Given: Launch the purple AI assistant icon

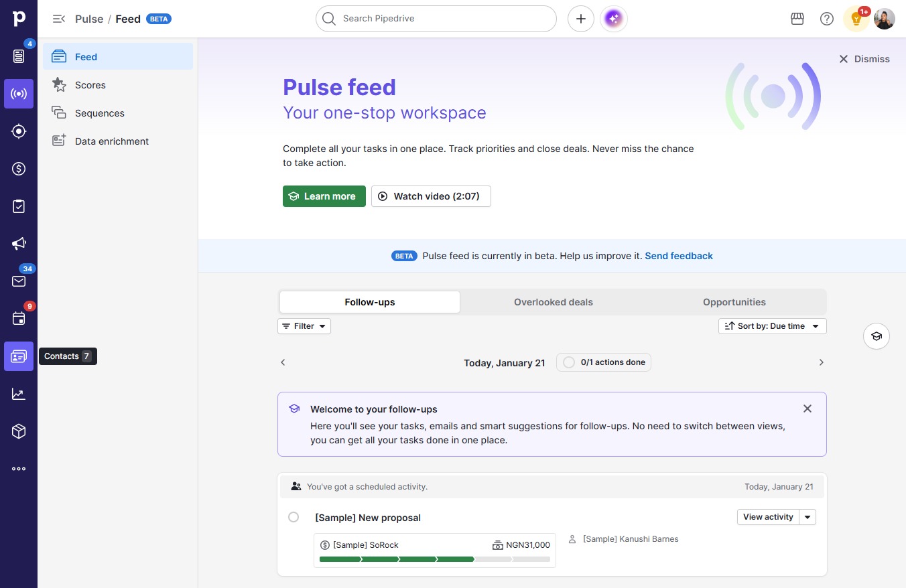Looking at the screenshot, I should pos(614,19).
